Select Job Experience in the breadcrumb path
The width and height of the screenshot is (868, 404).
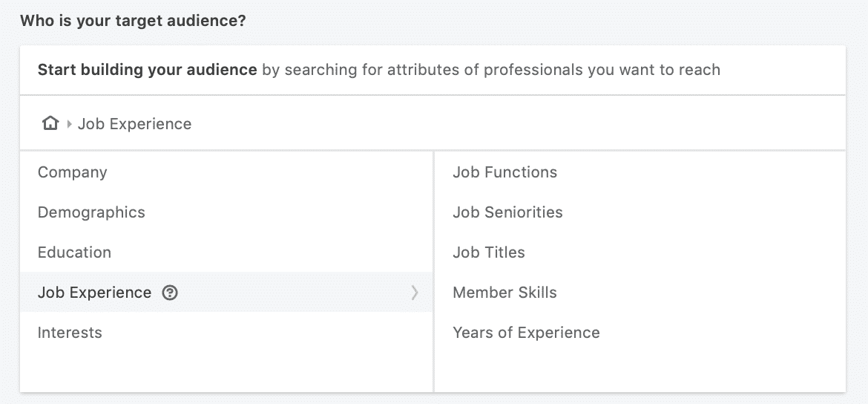134,124
